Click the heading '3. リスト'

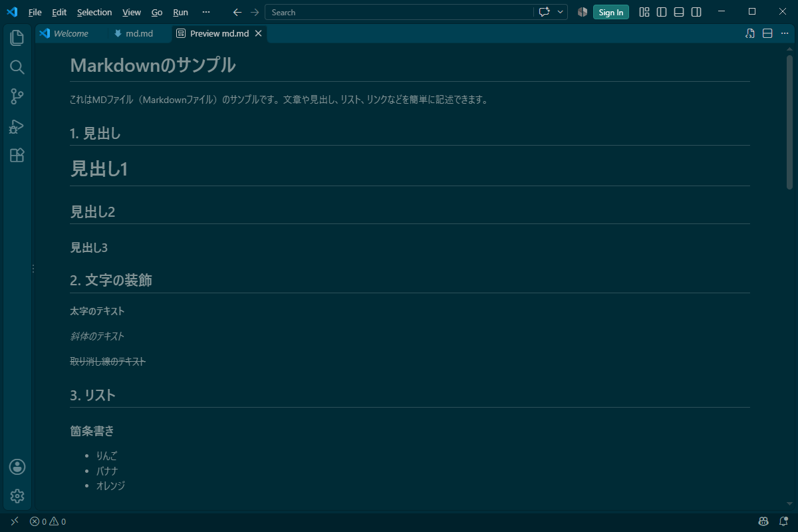pyautogui.click(x=93, y=395)
